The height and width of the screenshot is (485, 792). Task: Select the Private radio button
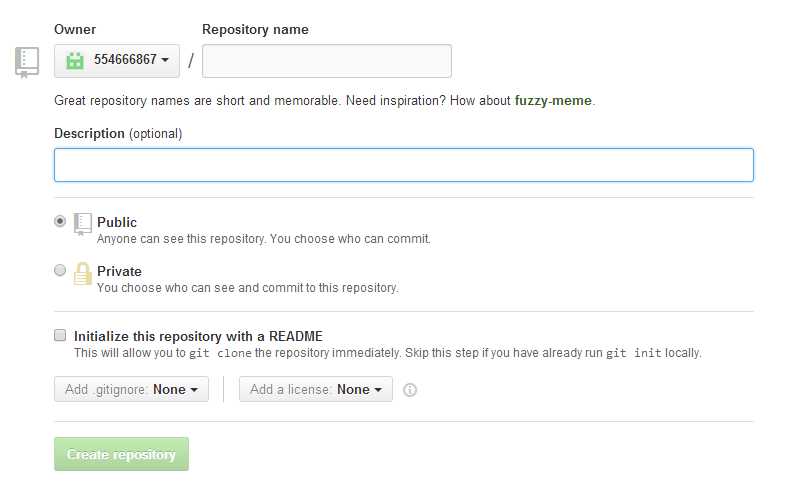tap(60, 270)
